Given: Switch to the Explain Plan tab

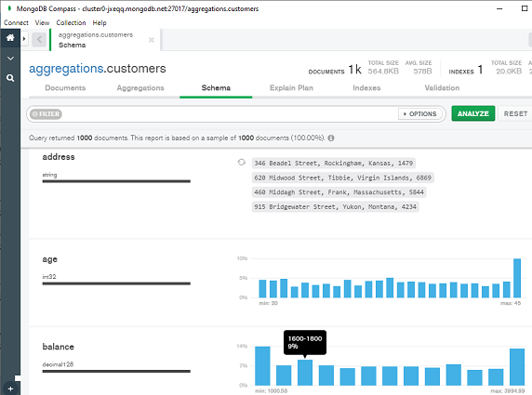Looking at the screenshot, I should pyautogui.click(x=291, y=87).
